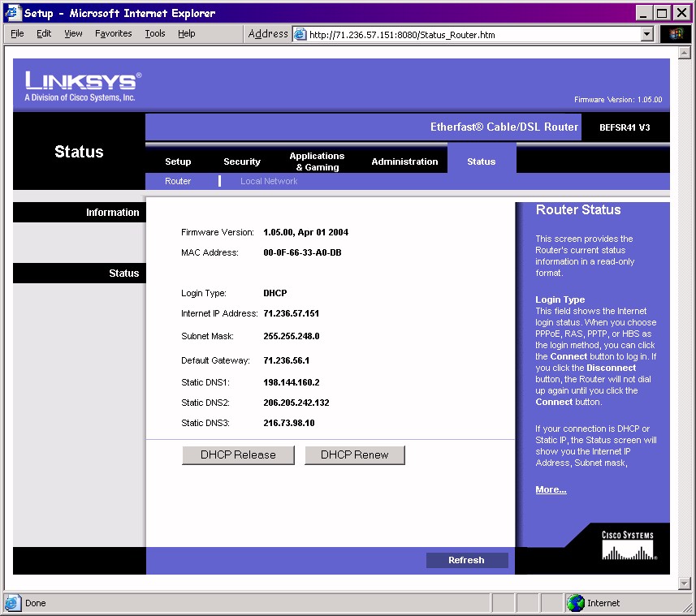Click the Static DNS3 value 216.73.98.10

pyautogui.click(x=289, y=423)
